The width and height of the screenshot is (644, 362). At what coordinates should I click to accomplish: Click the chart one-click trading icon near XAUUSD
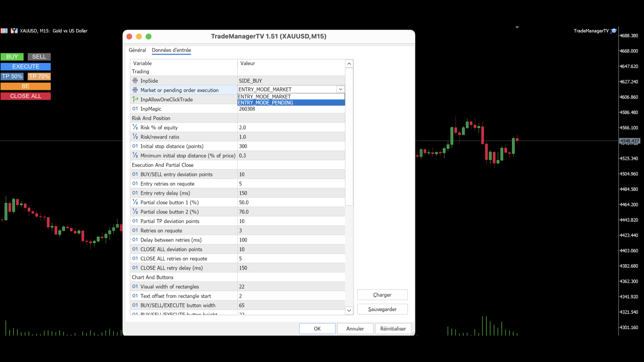14,31
